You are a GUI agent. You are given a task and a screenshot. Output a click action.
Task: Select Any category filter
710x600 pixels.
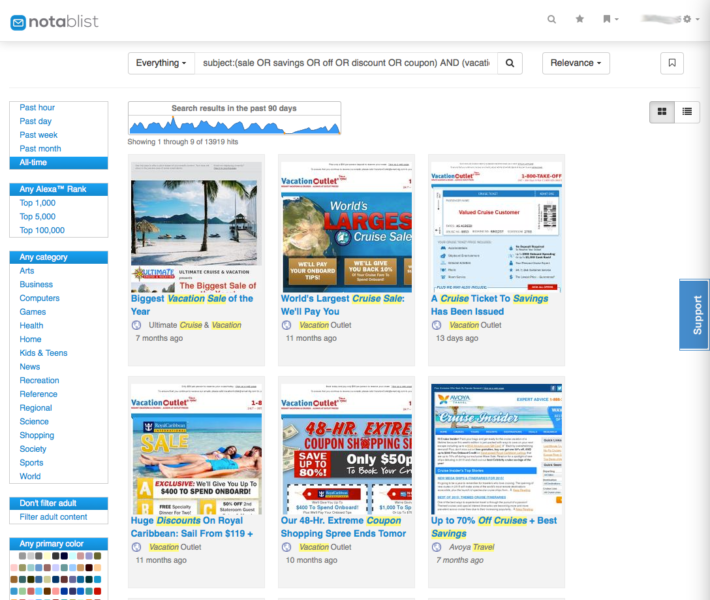tap(59, 257)
